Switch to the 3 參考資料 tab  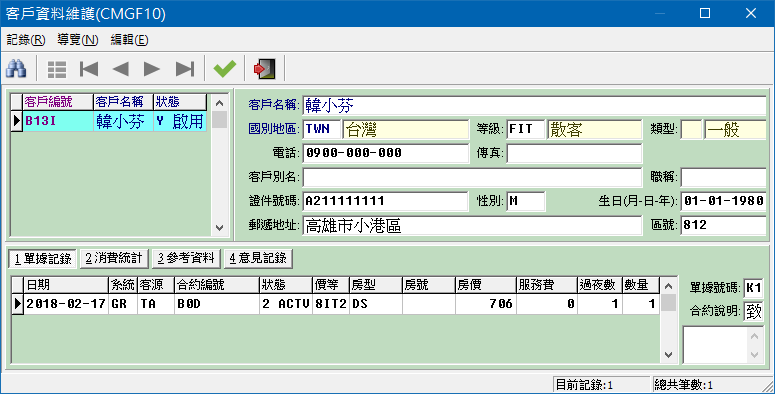[x=186, y=258]
